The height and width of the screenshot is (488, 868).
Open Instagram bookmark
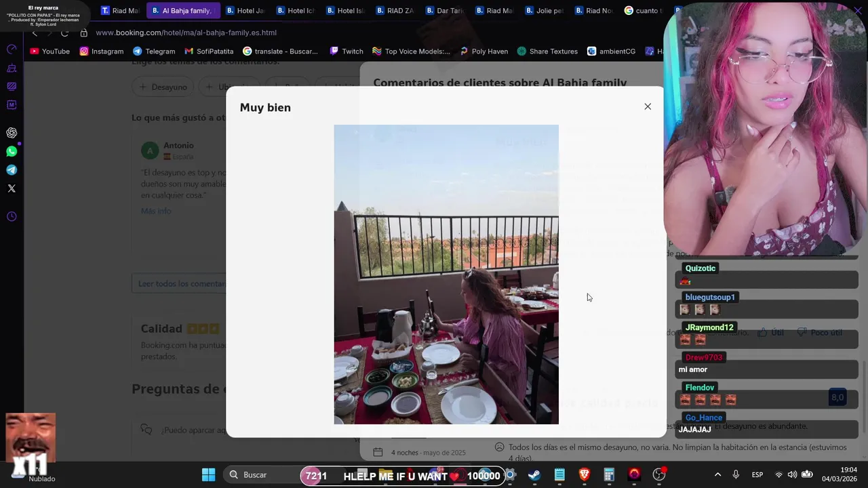pyautogui.click(x=102, y=51)
